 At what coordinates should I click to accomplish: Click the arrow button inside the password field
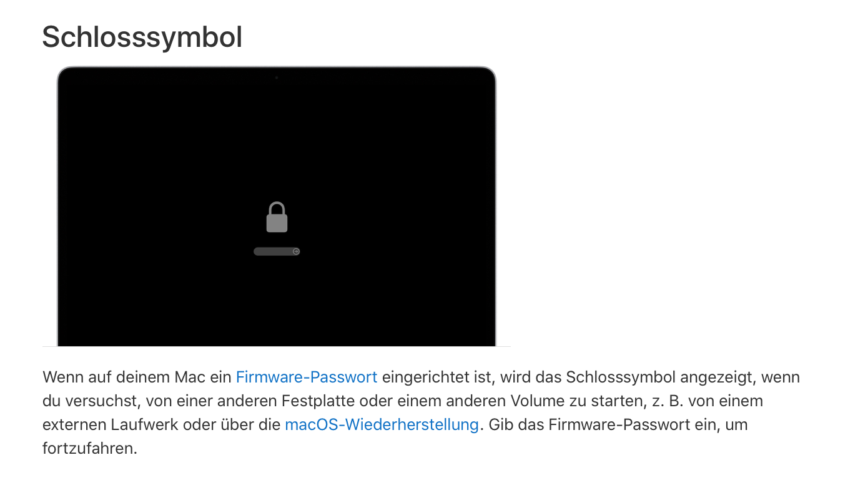pyautogui.click(x=296, y=251)
